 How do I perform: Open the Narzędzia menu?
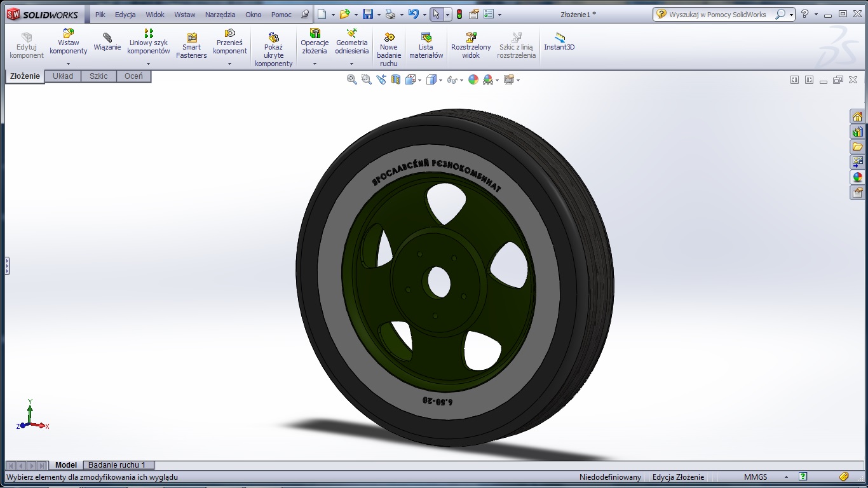pos(220,15)
